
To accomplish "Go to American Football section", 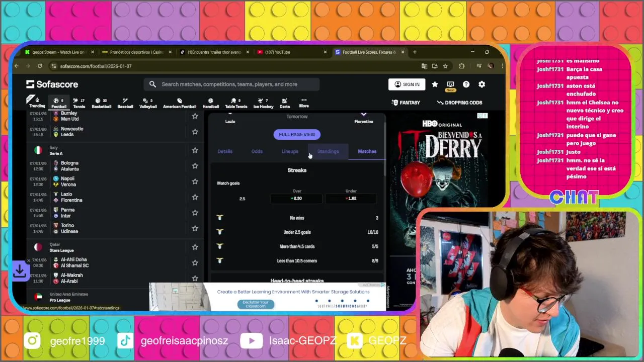I will [x=180, y=103].
